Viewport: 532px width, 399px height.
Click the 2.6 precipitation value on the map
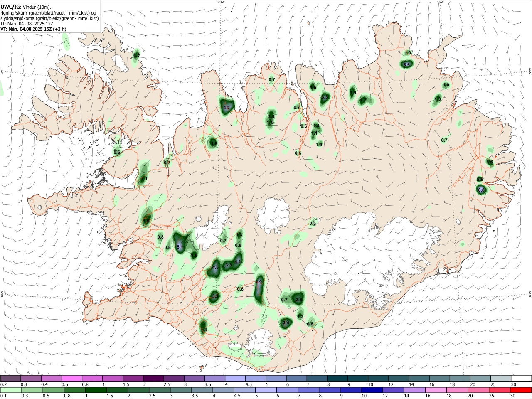299,300
